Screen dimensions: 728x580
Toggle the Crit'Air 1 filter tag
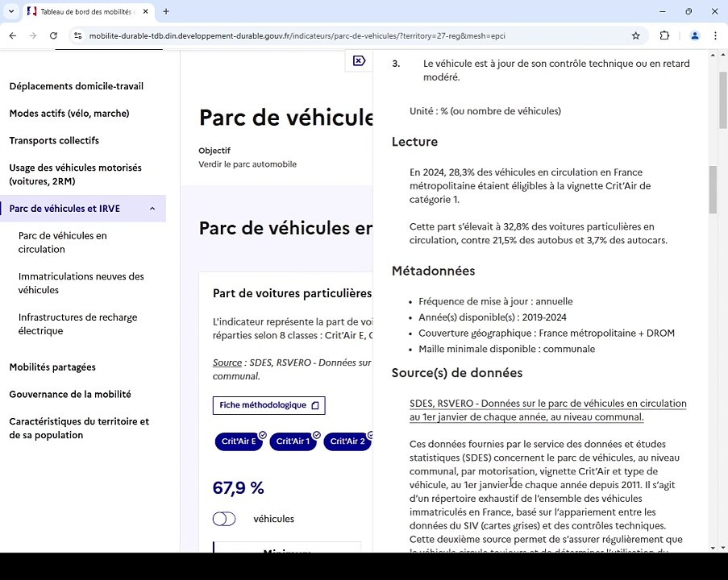click(293, 441)
